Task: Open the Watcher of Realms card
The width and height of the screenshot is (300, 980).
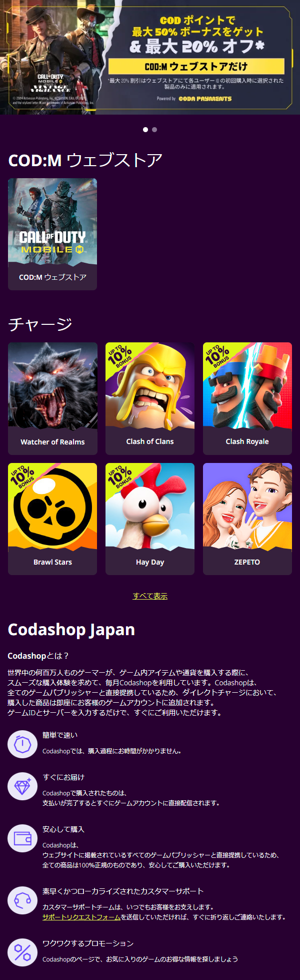Action: coord(52,398)
